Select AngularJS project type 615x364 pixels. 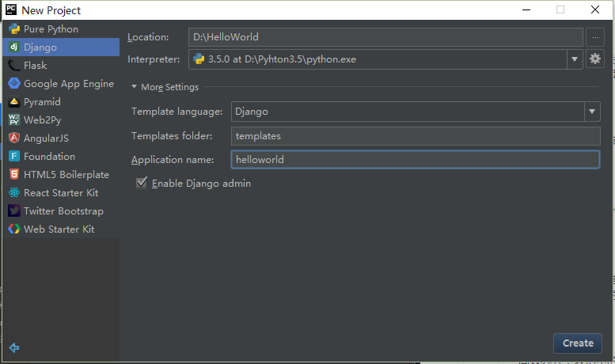click(x=61, y=138)
